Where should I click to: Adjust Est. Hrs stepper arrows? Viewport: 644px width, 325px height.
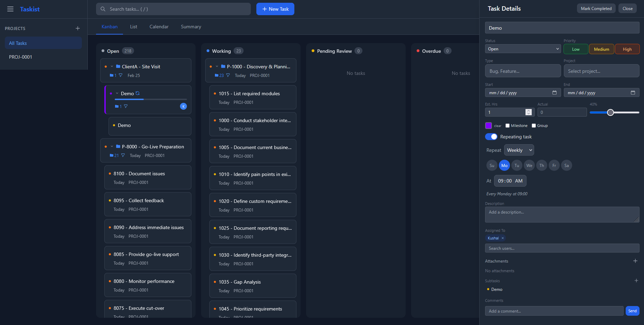click(x=528, y=112)
